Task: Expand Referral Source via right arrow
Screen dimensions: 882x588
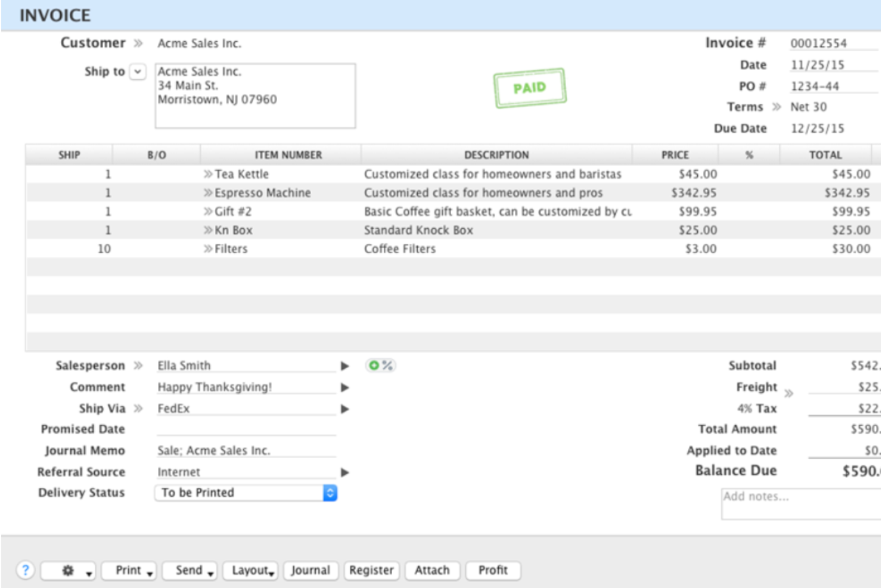Action: (344, 471)
